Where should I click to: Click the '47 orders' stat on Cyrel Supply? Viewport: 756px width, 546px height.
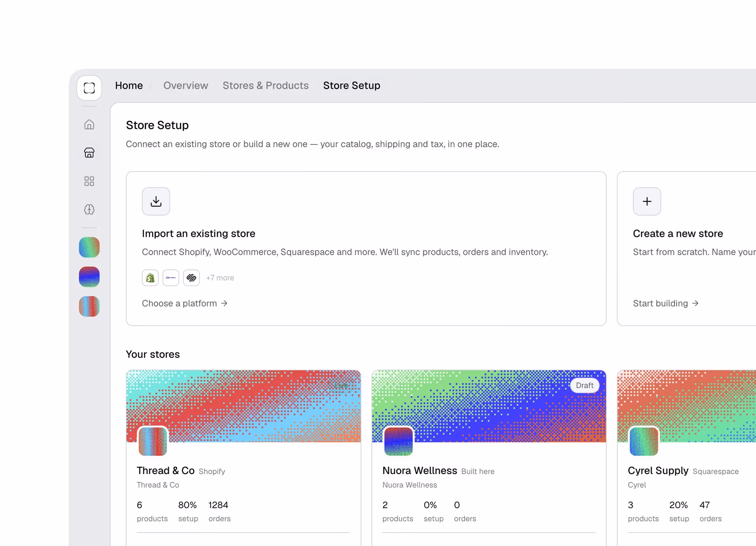tap(711, 512)
